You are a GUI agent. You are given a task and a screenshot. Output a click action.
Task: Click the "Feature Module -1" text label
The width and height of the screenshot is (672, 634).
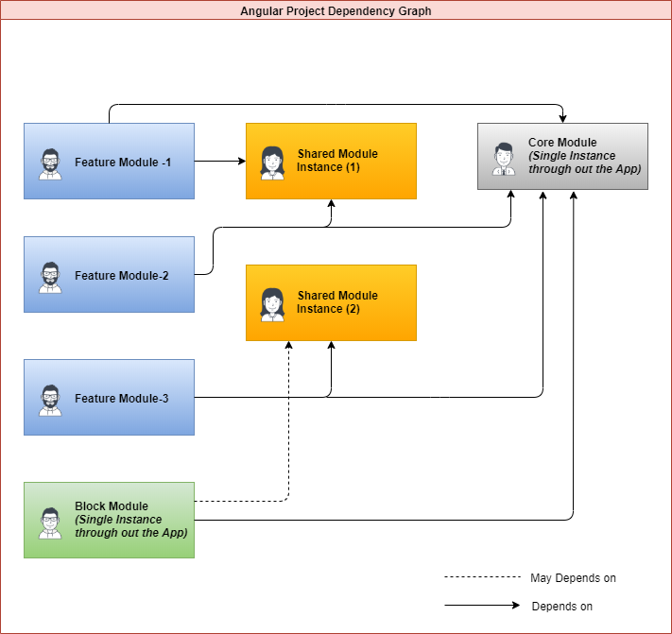[x=123, y=163]
